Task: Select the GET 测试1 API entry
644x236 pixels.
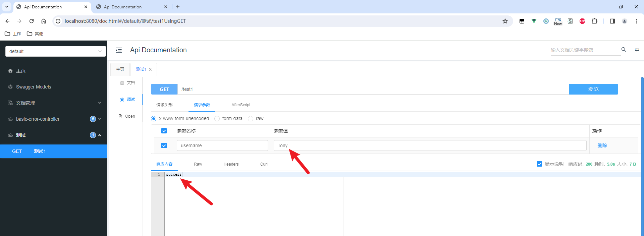Action: 54,151
